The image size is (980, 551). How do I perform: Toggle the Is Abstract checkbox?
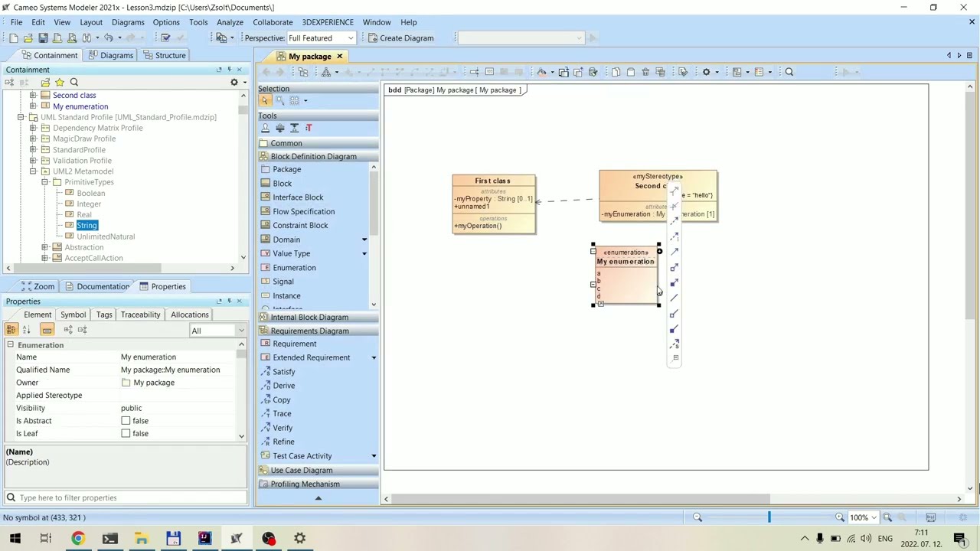point(126,421)
